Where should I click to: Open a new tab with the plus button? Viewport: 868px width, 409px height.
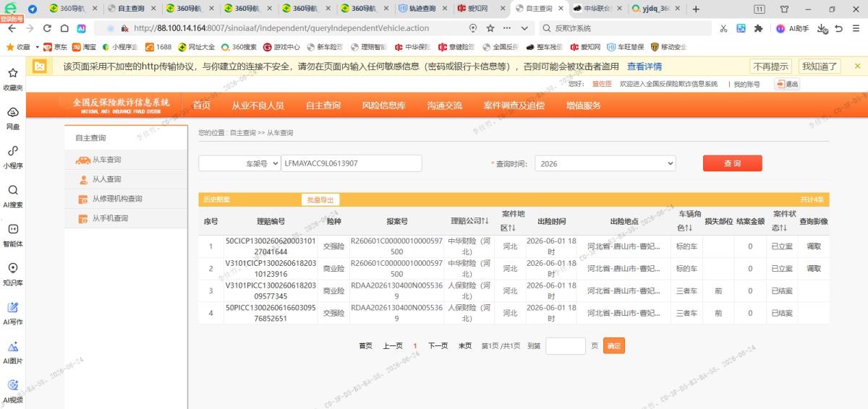pos(696,9)
